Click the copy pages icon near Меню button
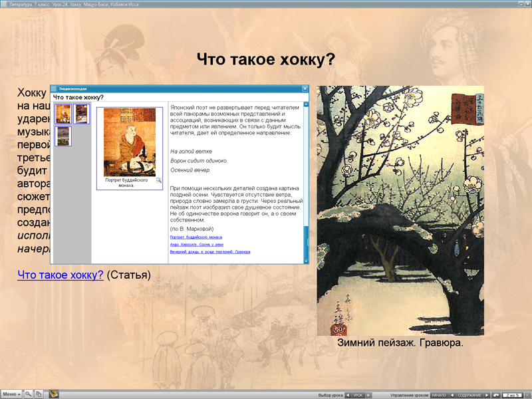 coord(39,394)
